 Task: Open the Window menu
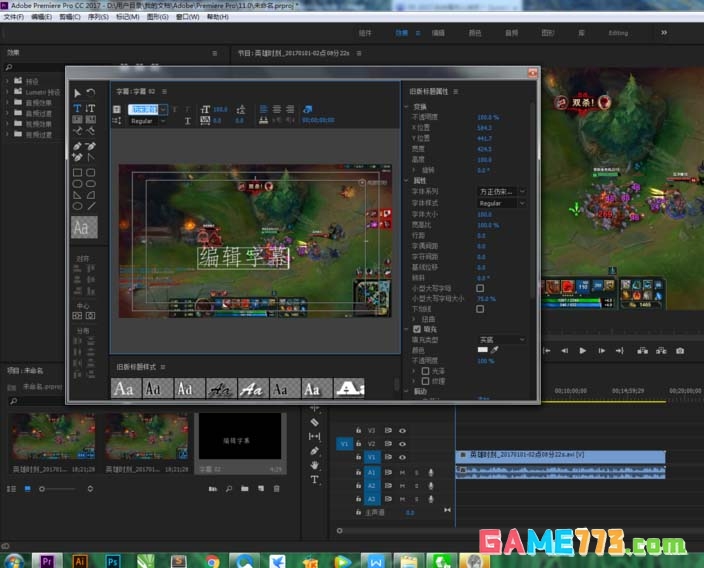(188, 17)
